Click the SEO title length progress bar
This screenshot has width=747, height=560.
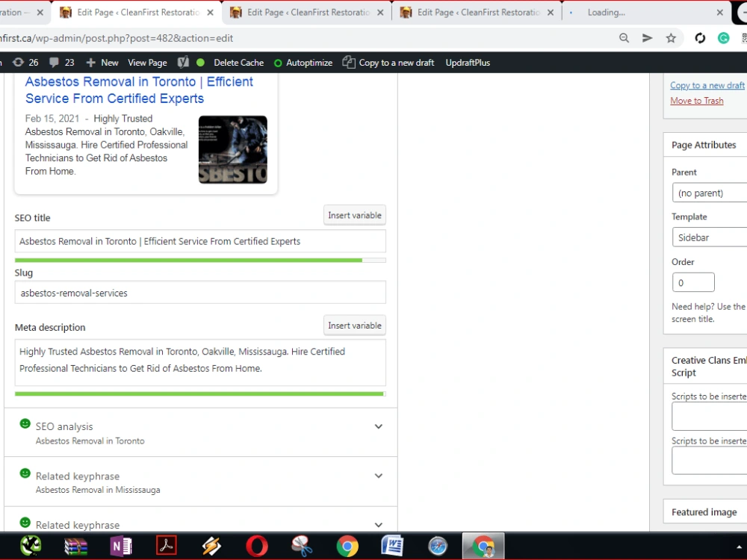pos(200,260)
